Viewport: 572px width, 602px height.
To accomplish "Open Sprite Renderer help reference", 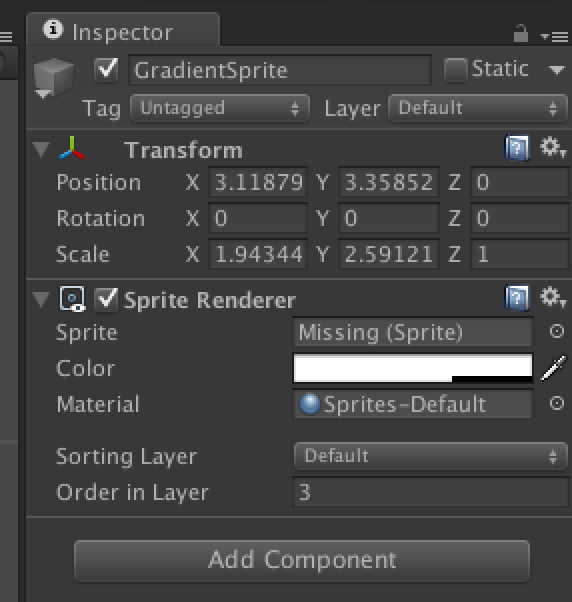I will pyautogui.click(x=517, y=297).
